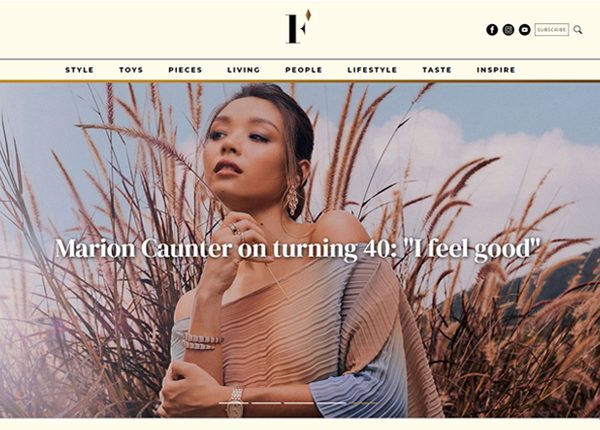The image size is (600, 430).
Task: Open the Living section
Action: pyautogui.click(x=244, y=70)
